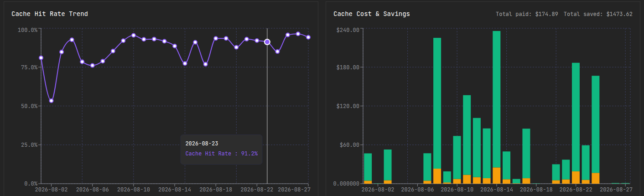Click first hit rate data point for 2026-08-01

[41, 58]
